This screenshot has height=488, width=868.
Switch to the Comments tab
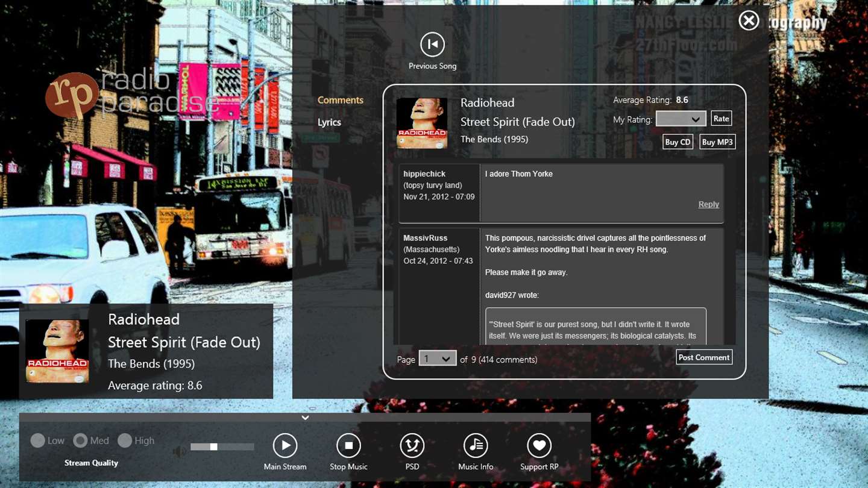pyautogui.click(x=341, y=100)
